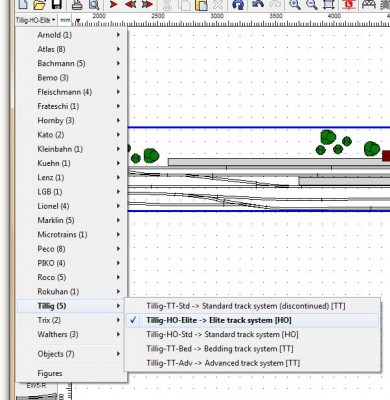Choose Tillig-TT-Adv Advanced track system [TT]
The width and height of the screenshot is (390, 400).
[252, 363]
